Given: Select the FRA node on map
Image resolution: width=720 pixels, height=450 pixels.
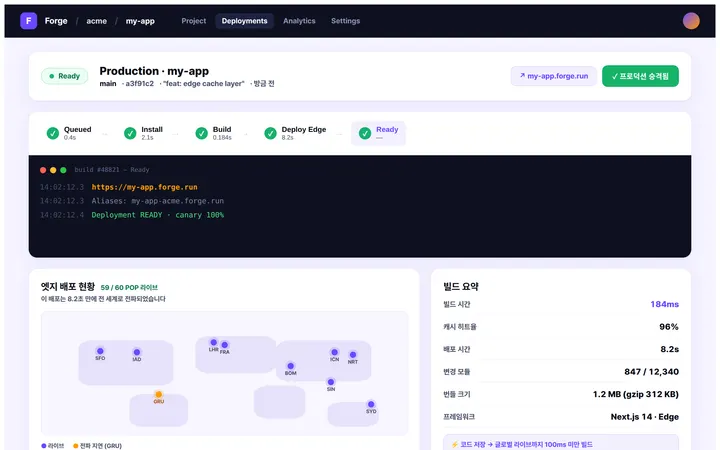Looking at the screenshot, I should tap(225, 344).
